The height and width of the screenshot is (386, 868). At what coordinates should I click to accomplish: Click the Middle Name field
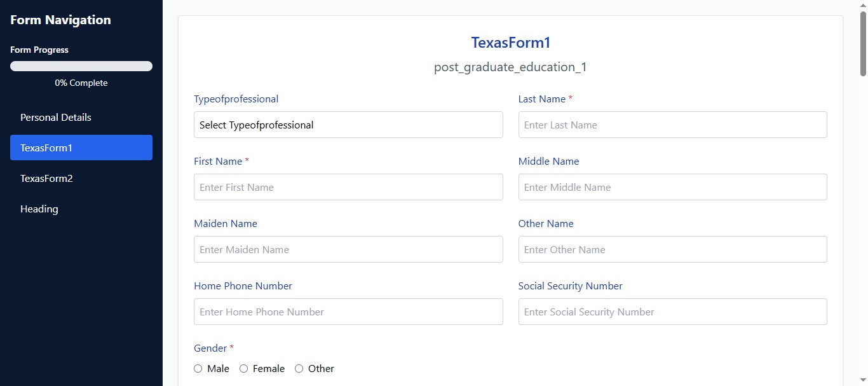(673, 187)
